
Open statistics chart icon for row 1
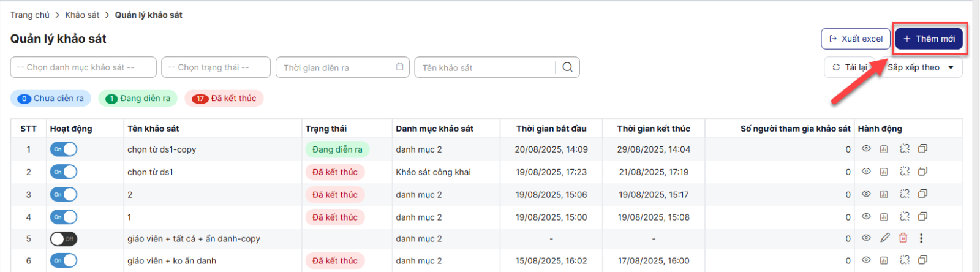coord(884,149)
